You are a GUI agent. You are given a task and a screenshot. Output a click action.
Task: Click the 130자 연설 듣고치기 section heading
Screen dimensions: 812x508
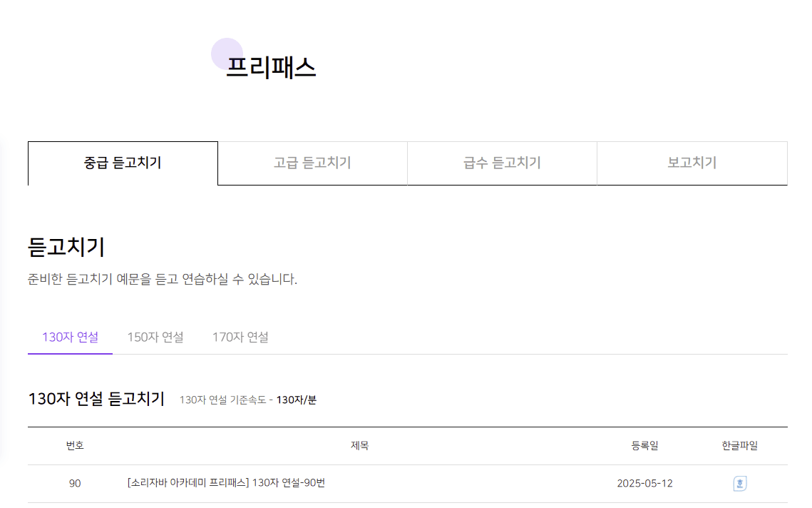[96, 399]
